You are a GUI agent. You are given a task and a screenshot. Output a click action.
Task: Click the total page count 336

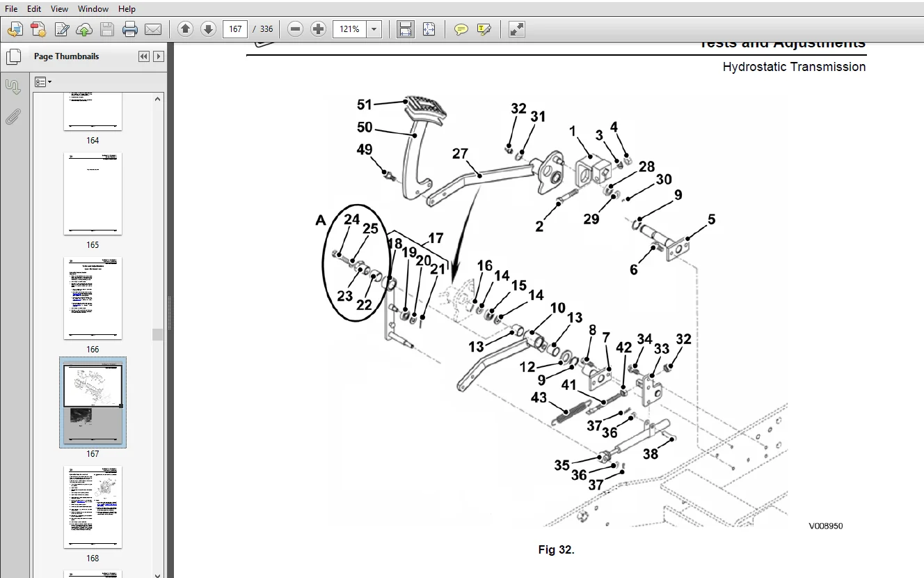point(266,29)
